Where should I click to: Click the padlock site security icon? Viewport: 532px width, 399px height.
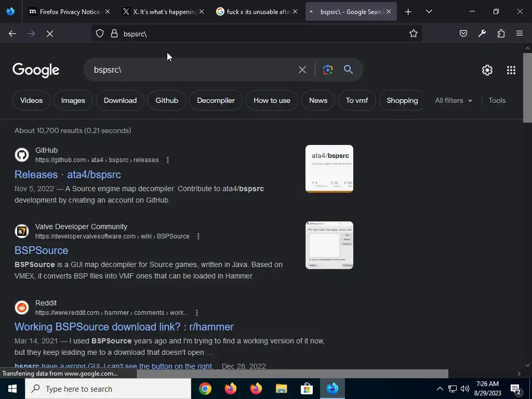[x=114, y=34]
